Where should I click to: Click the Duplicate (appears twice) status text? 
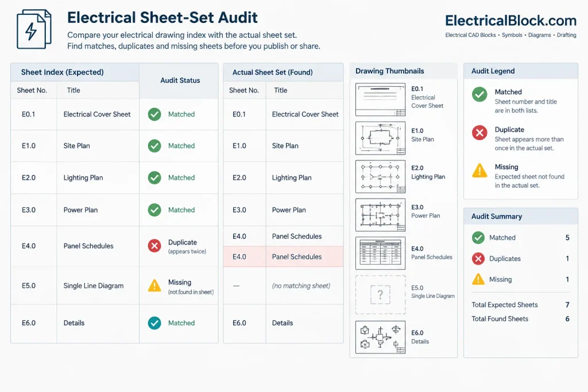pos(187,246)
